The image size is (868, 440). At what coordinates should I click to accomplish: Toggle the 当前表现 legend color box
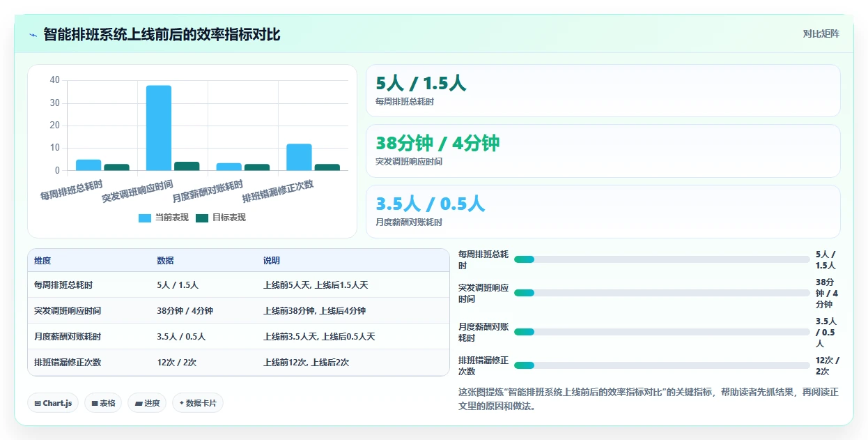145,218
